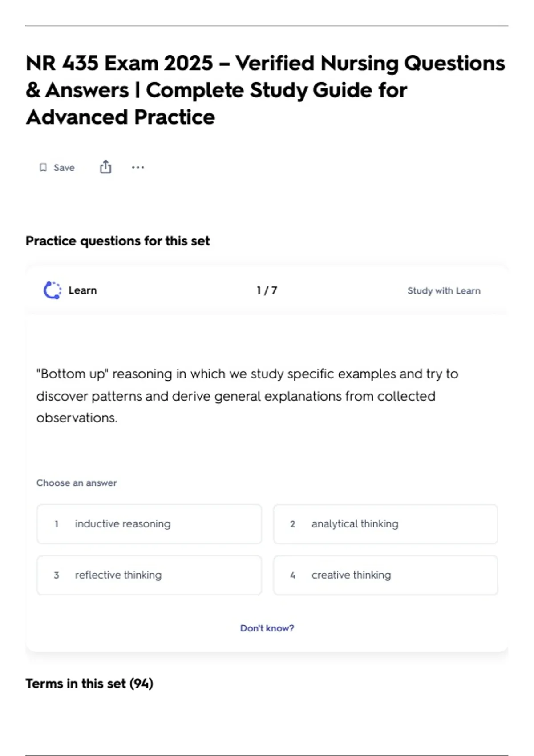This screenshot has height=756, width=534.
Task: Click the "Save" text label
Action: 64,168
